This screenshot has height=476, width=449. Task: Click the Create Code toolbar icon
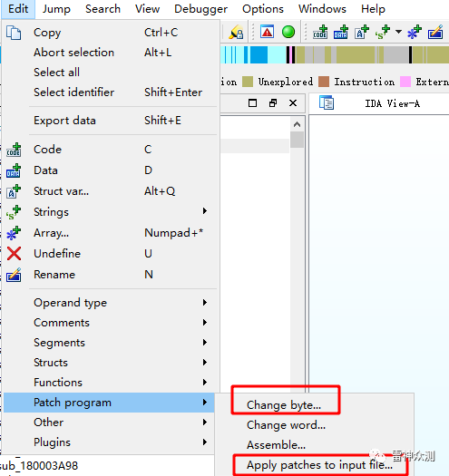coord(320,32)
